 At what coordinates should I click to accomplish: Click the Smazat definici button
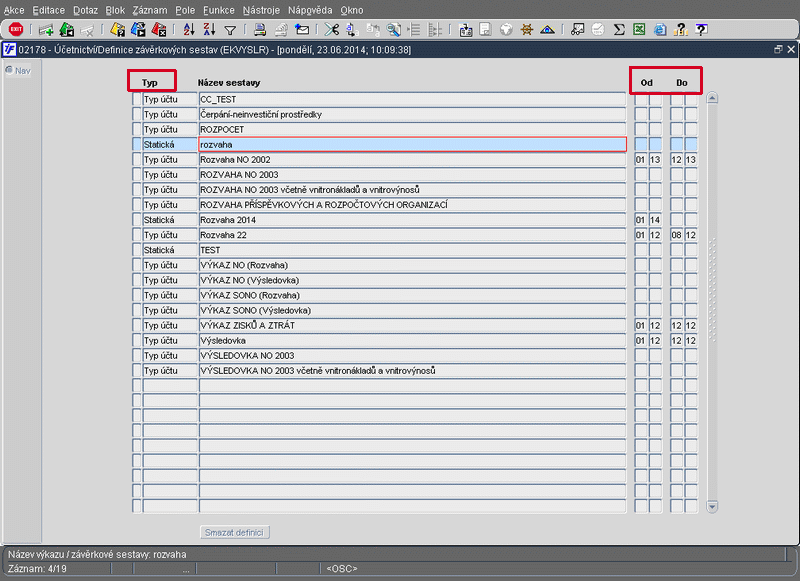click(234, 533)
